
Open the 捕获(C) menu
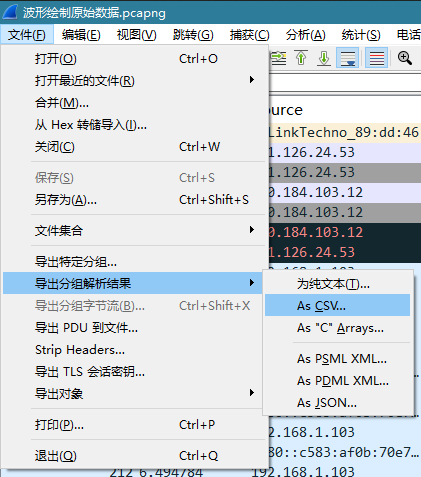click(249, 34)
